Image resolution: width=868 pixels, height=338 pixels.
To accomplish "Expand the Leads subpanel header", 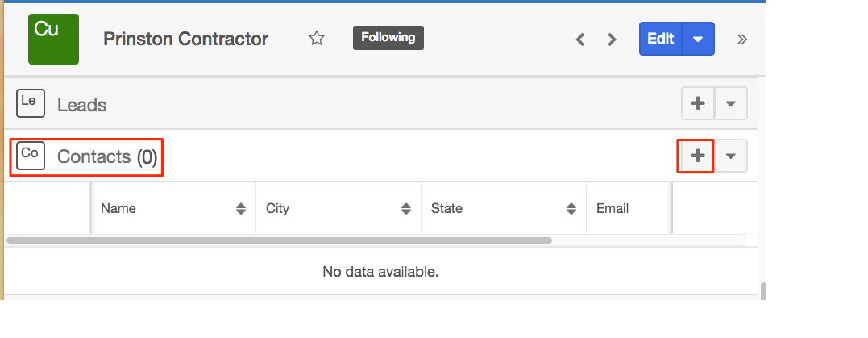I will tap(82, 105).
